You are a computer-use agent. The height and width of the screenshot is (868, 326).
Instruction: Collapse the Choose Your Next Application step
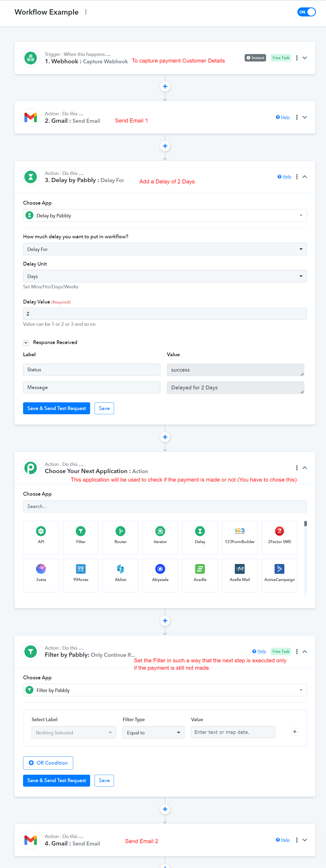pyautogui.click(x=305, y=468)
